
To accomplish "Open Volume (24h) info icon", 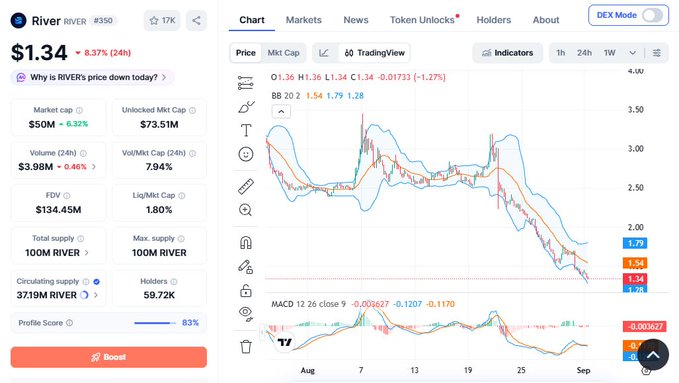I will tap(83, 153).
